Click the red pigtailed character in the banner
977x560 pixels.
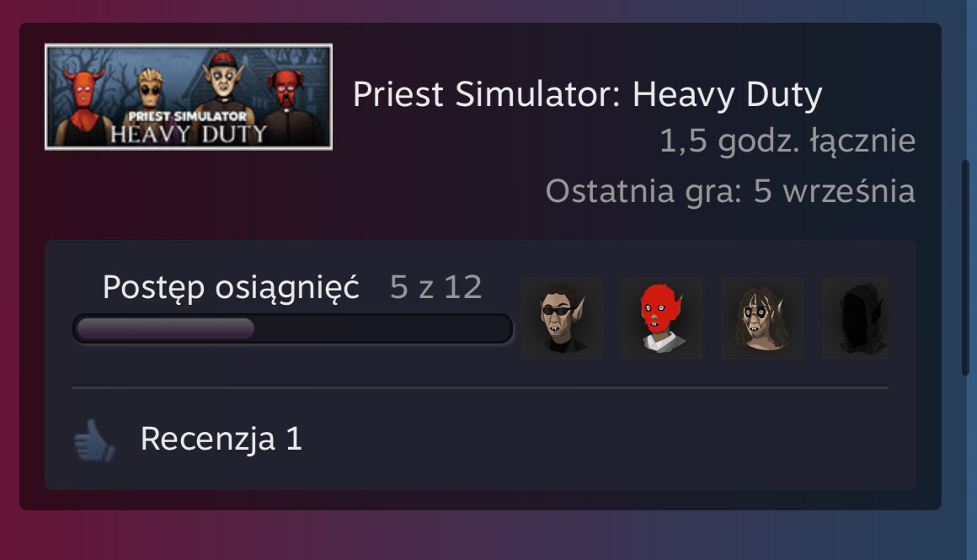click(x=286, y=99)
